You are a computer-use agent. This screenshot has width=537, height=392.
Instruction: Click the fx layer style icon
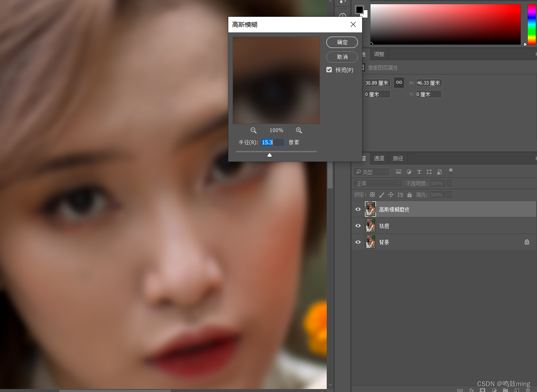471,390
